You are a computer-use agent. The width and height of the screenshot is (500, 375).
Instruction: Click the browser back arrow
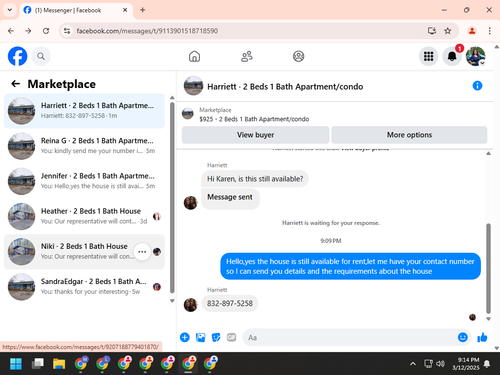coord(11,31)
